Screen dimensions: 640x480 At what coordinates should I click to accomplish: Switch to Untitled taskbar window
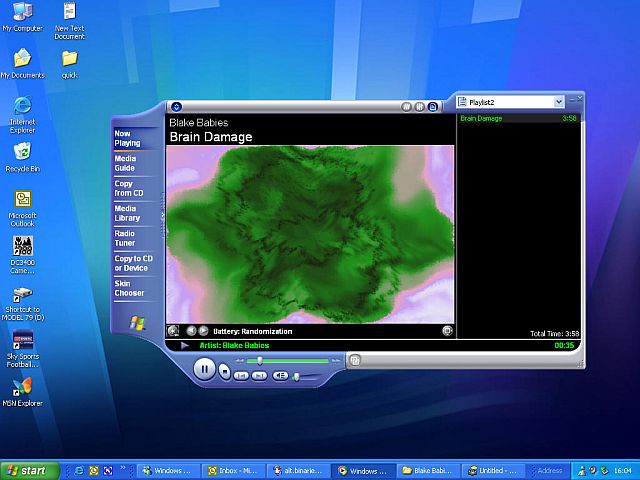(492, 471)
